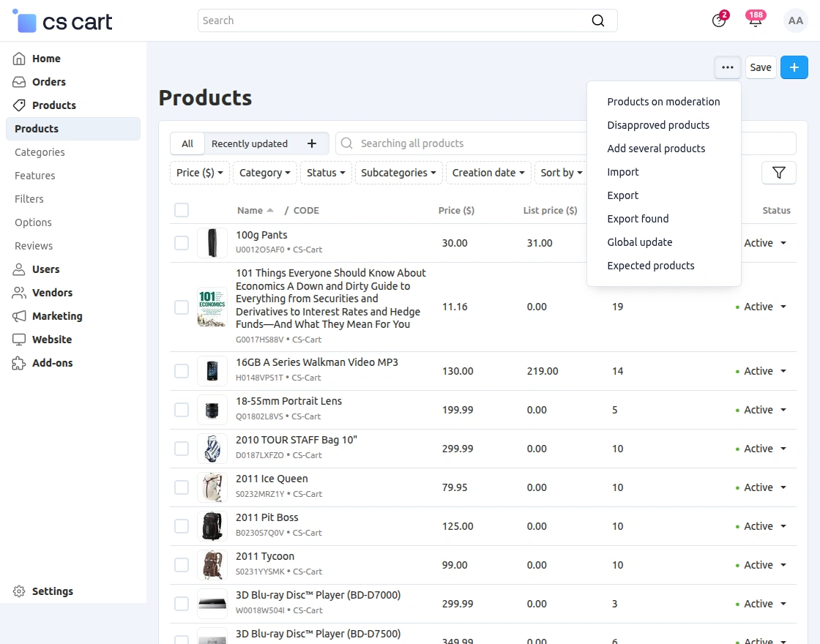Select the checkbox for 2011 Ice Queen

(181, 487)
